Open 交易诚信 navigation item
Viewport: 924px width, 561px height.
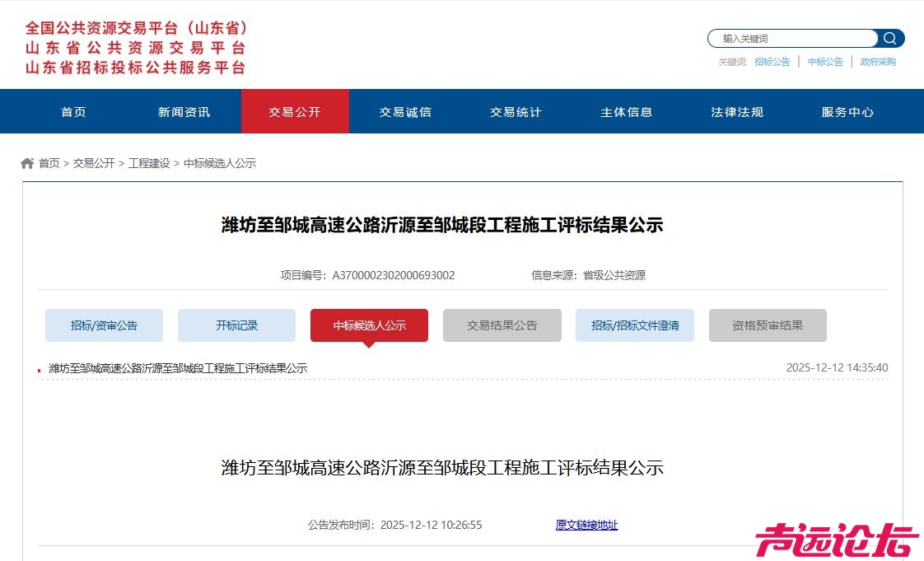pyautogui.click(x=405, y=112)
